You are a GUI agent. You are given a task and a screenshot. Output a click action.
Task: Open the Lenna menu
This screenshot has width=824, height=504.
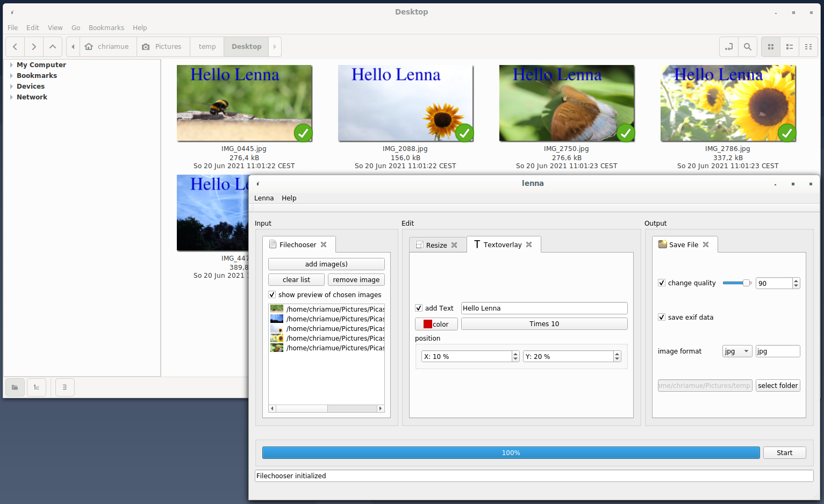264,198
